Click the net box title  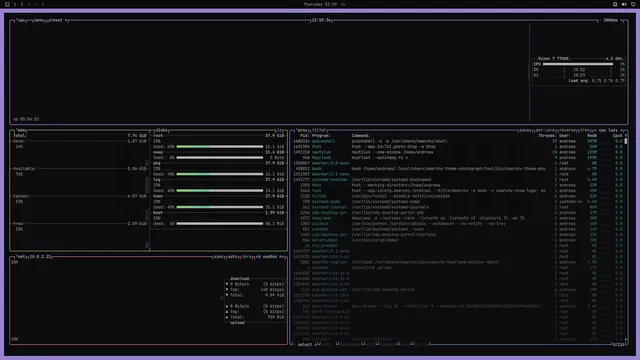20,257
